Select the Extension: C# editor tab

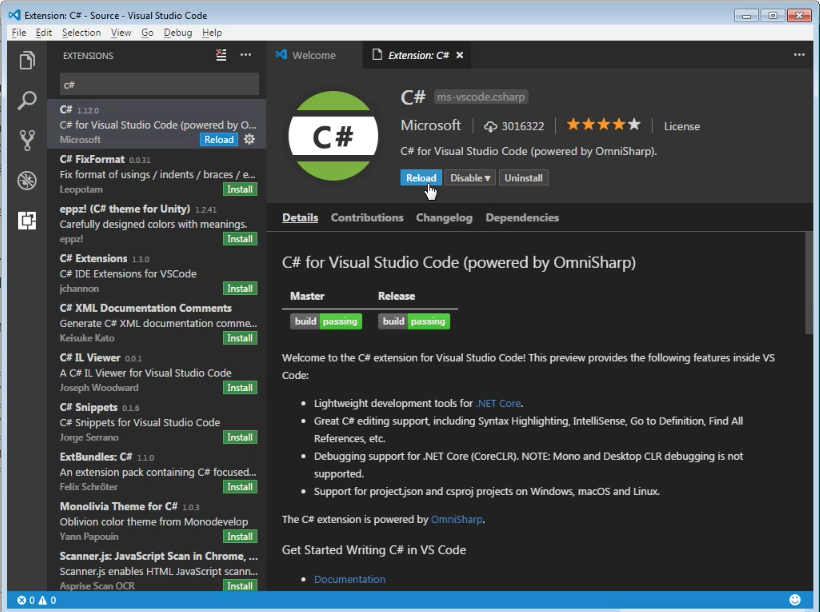pos(417,55)
